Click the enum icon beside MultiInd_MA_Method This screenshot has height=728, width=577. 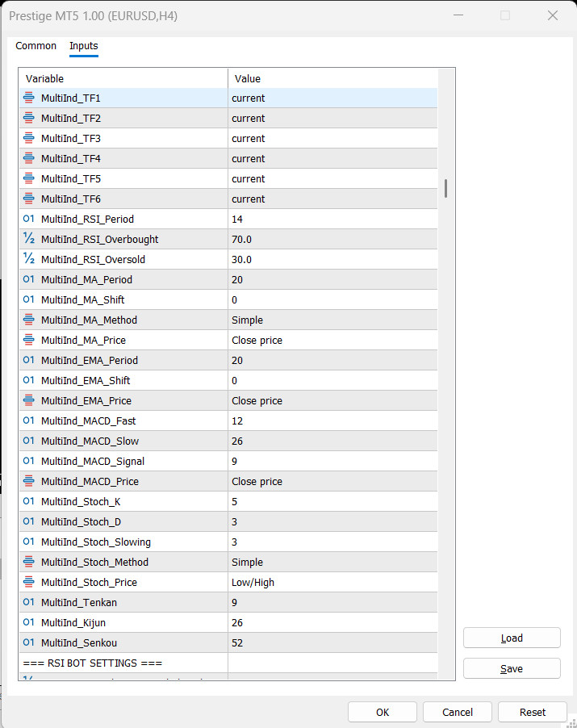tap(29, 320)
